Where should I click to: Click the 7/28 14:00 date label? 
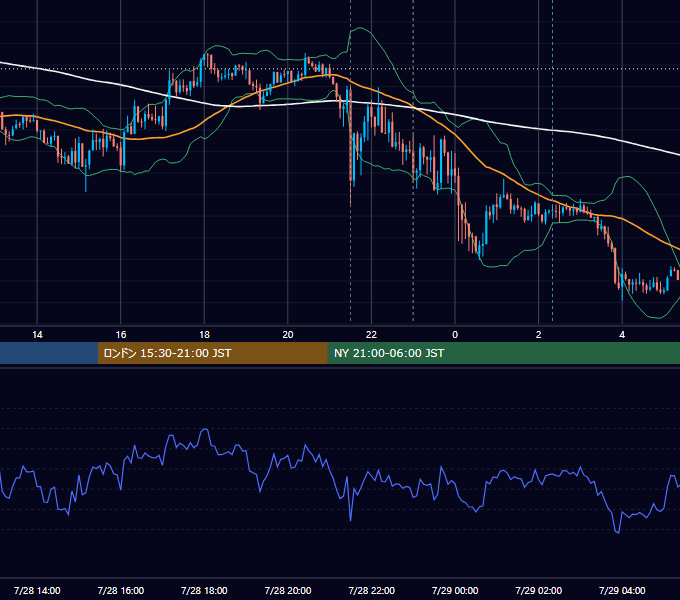pyautogui.click(x=37, y=590)
